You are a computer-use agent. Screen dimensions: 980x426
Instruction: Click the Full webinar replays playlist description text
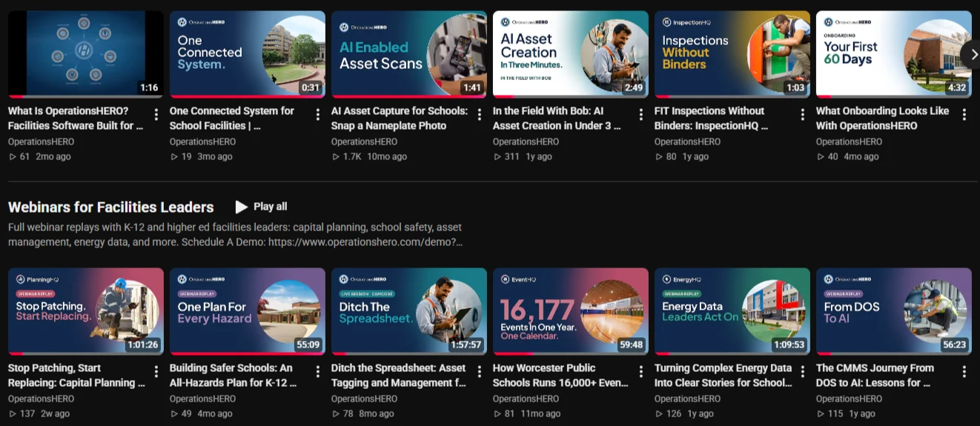coord(236,235)
